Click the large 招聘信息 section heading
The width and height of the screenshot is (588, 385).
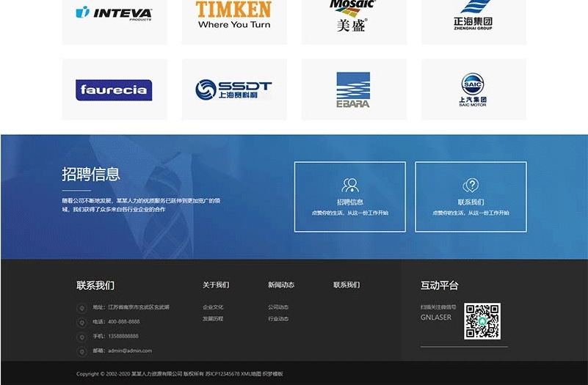pyautogui.click(x=91, y=175)
